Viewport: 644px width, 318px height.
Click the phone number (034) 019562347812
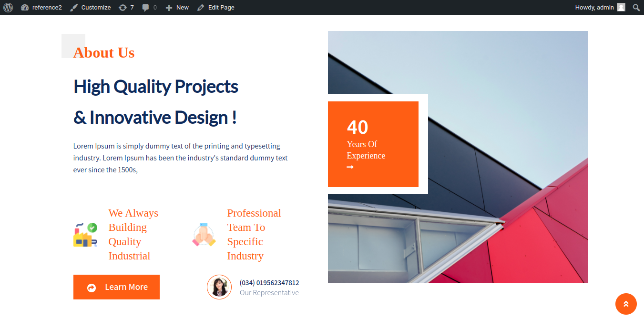click(x=269, y=283)
